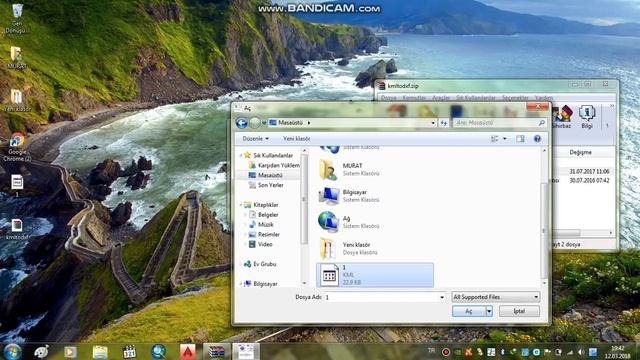Go back with the blue back arrow
This screenshot has height=360, width=640.
coord(241,122)
